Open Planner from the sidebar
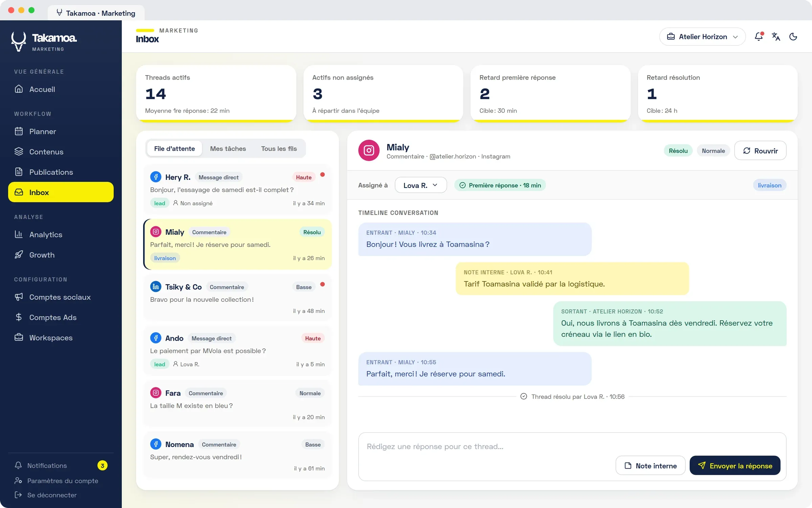 (61, 131)
